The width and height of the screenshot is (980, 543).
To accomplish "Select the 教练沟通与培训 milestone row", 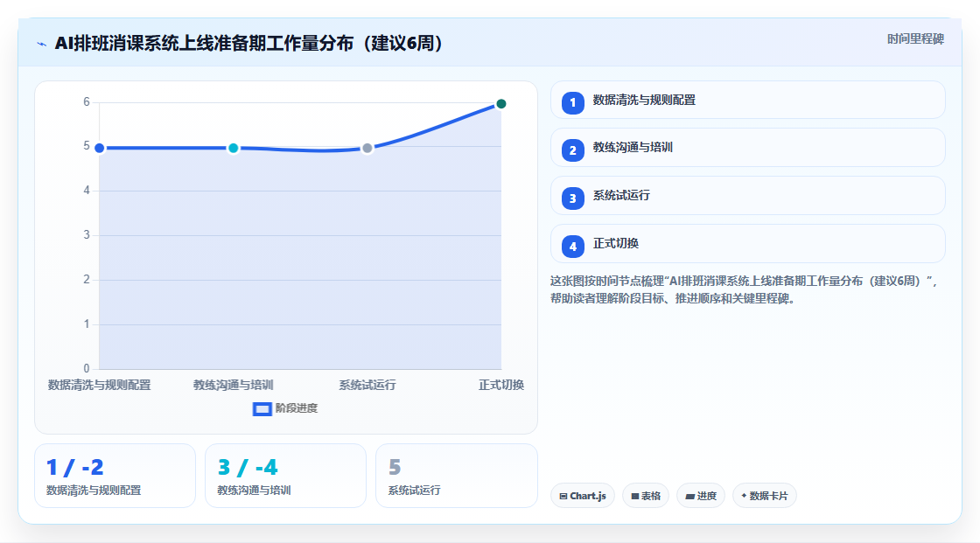I will tap(747, 148).
